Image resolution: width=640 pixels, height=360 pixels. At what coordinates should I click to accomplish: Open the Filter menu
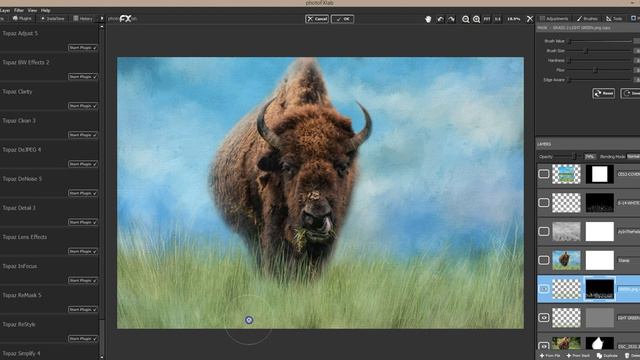point(19,10)
